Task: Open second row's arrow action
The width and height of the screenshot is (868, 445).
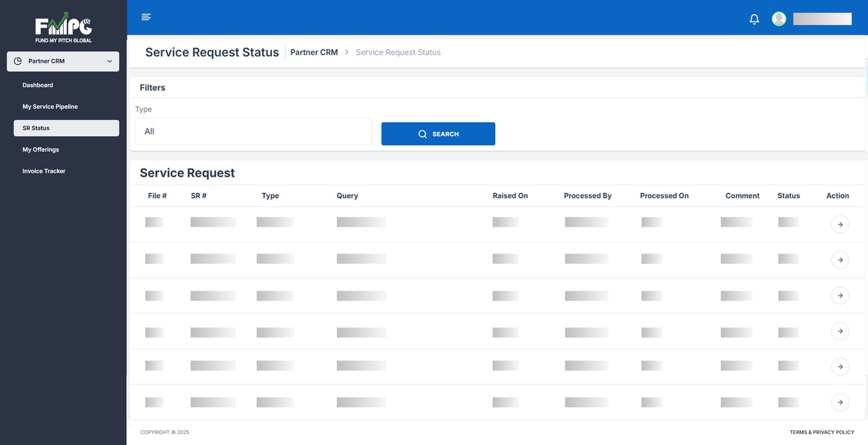Action: [840, 260]
